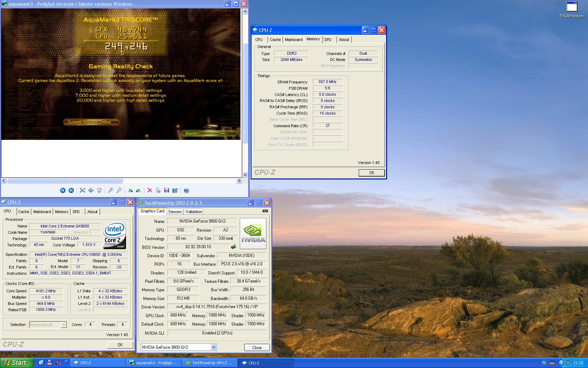Launch Internet Explorer from Quick Launch
Screen dimensions: 588x368
(x=41, y=363)
